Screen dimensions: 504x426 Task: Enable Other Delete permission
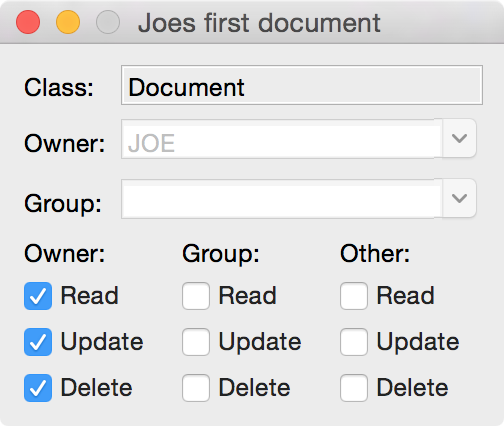(x=354, y=388)
